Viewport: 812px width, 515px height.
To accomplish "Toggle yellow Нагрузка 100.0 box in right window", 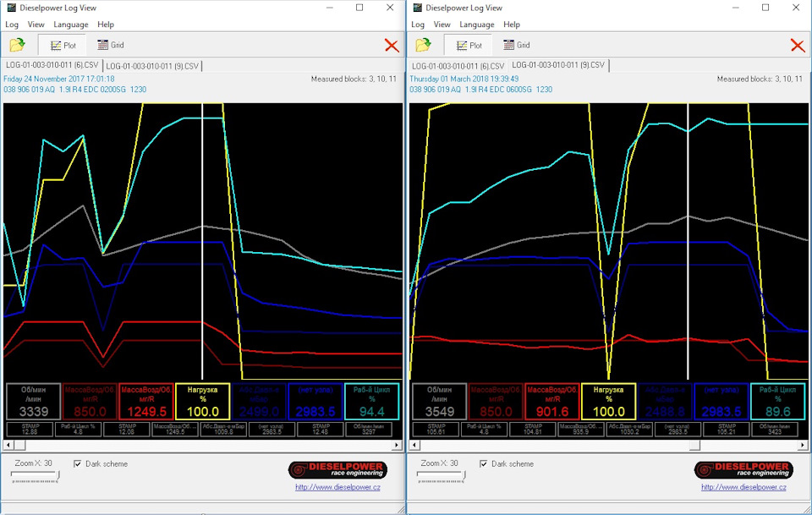I will point(608,401).
